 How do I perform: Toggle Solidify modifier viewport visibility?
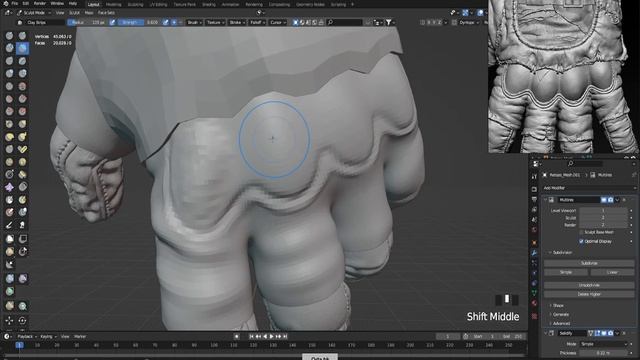[604, 333]
